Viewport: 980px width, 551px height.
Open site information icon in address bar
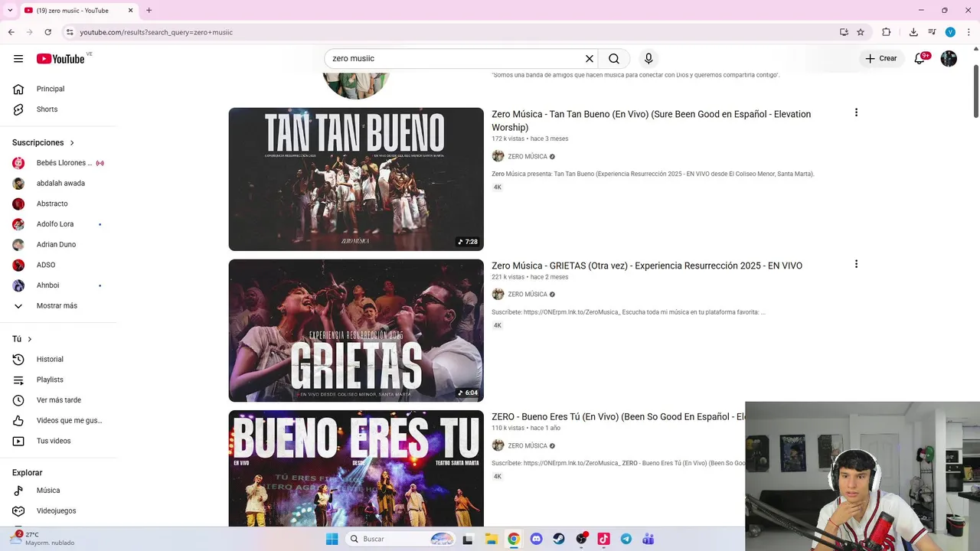[x=70, y=32]
